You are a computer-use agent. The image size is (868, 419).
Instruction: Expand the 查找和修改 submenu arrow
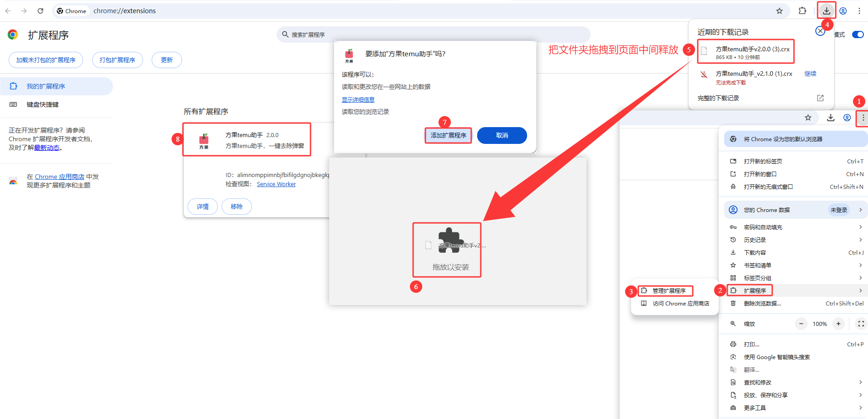[x=860, y=382]
